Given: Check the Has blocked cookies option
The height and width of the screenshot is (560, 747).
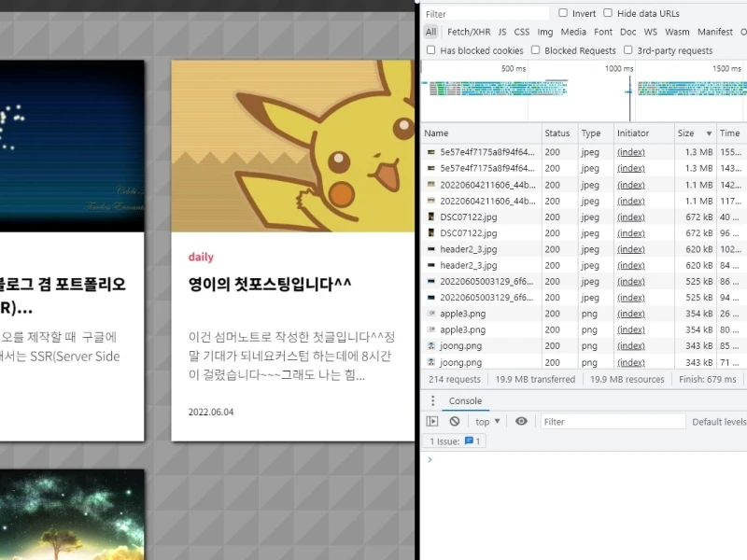Looking at the screenshot, I should tap(430, 50).
